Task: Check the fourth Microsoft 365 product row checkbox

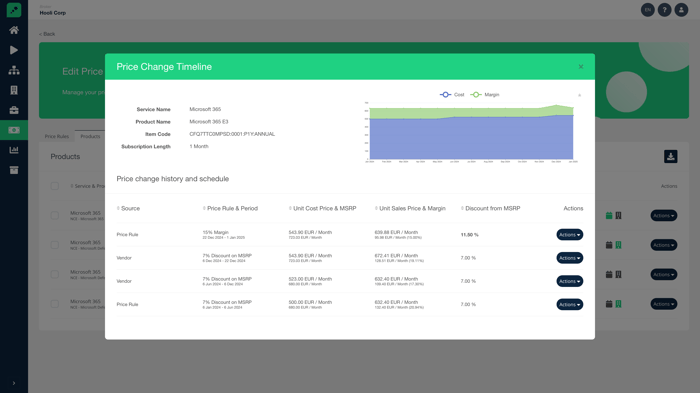Action: (54, 304)
